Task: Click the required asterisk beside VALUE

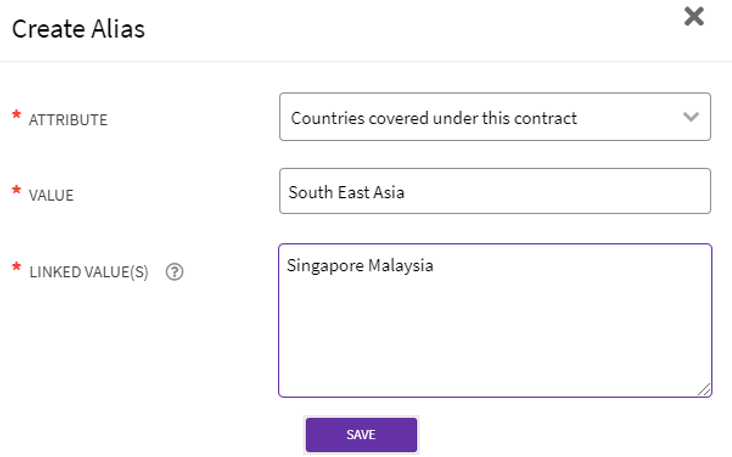Action: pos(15,193)
